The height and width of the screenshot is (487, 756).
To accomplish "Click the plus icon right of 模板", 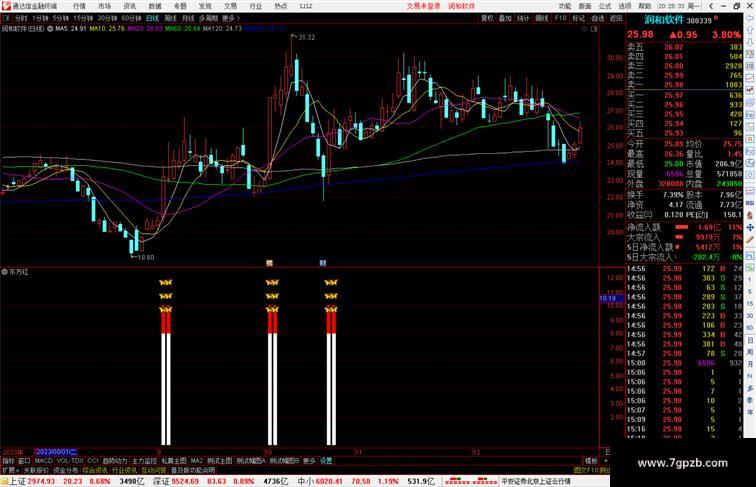I will 606,461.
